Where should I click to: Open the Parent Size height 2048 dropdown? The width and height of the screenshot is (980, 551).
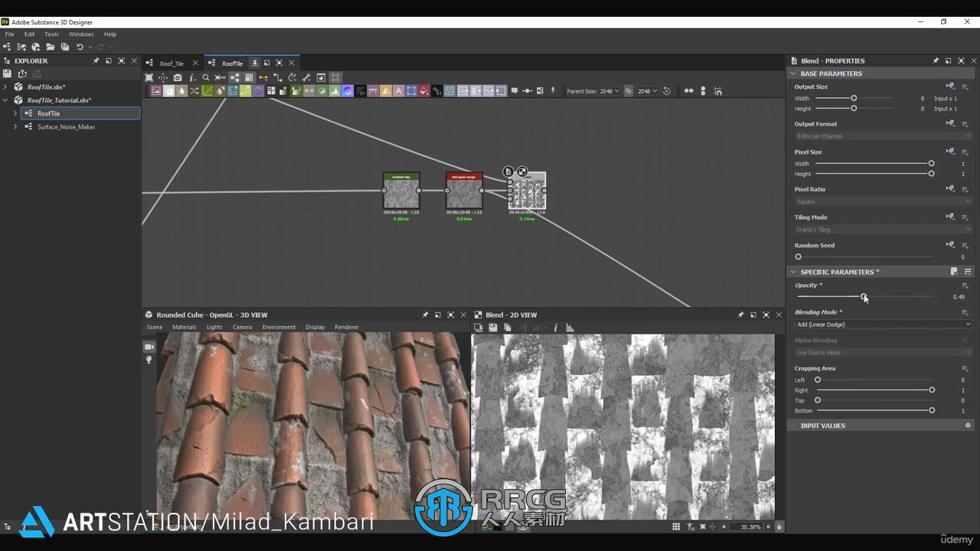coord(648,90)
